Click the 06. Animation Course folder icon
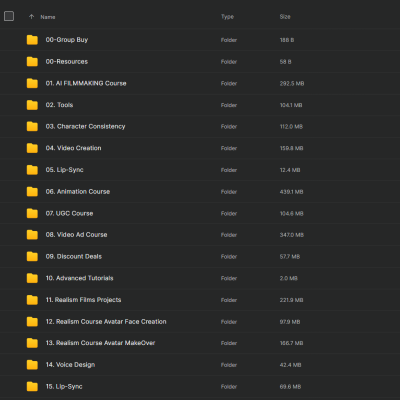This screenshot has width=400, height=400. coord(32,191)
